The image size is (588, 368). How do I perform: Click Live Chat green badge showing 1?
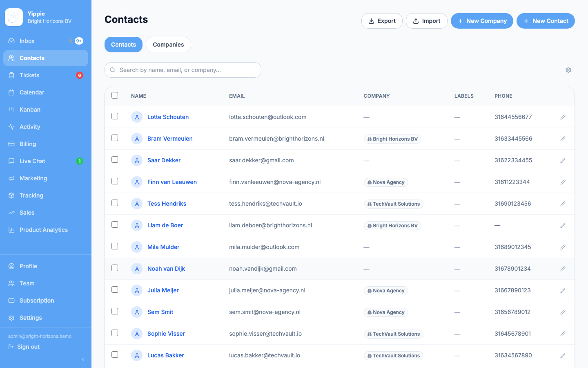pyautogui.click(x=80, y=161)
